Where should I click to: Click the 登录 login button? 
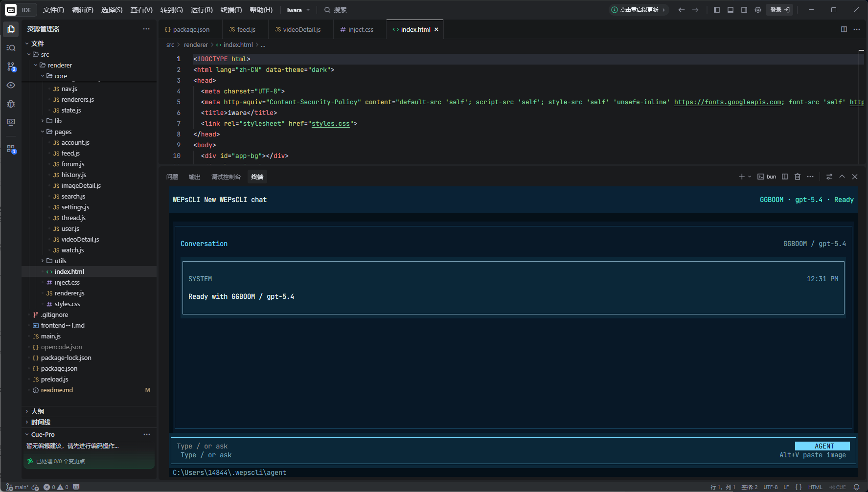(779, 10)
